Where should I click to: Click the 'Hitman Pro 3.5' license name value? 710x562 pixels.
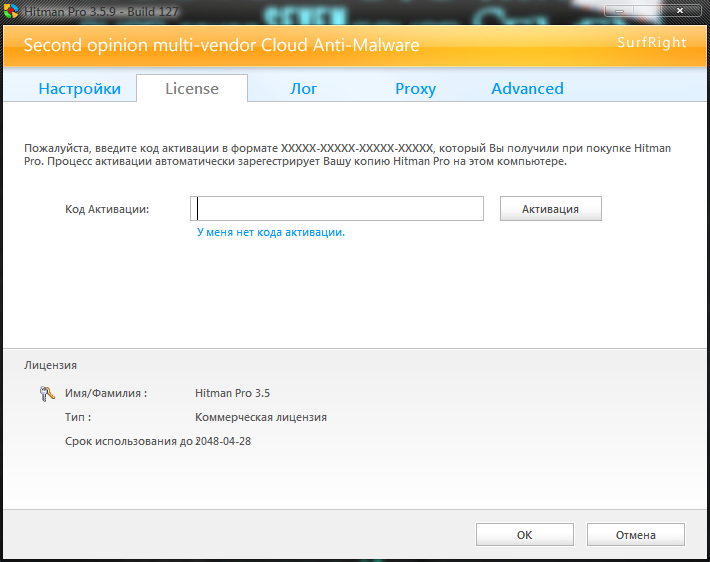click(x=232, y=393)
